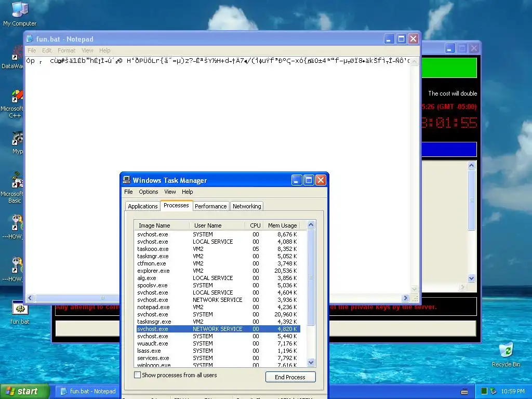Select explorer.exe process row

[218, 271]
